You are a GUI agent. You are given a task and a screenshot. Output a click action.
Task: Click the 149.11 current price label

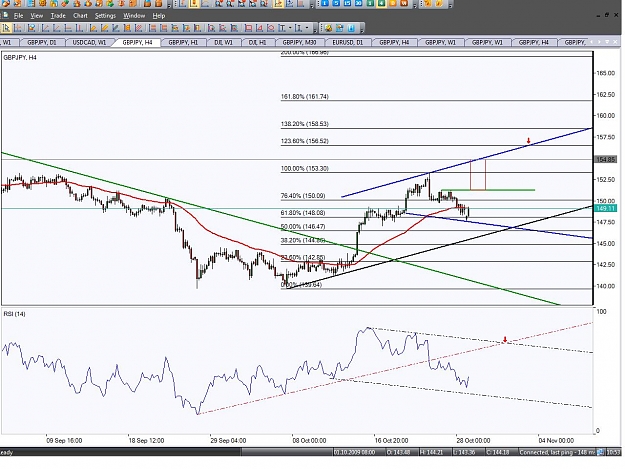point(605,208)
